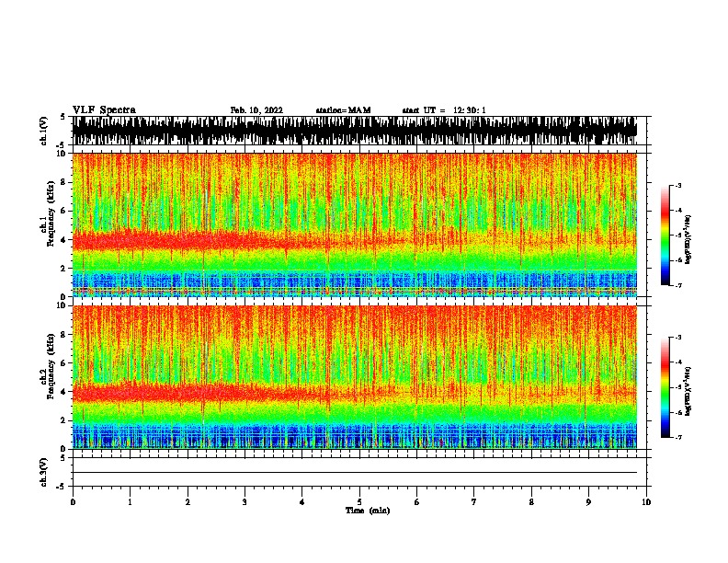Viewport: 728px width, 563px height.
Task: Click the flat ch.3 voltage trace line
Action: pyautogui.click(x=354, y=473)
